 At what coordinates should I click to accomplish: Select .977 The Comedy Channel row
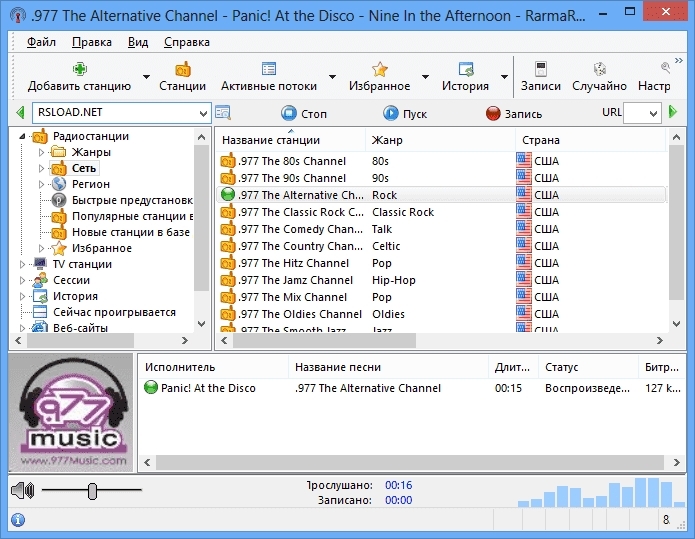441,229
